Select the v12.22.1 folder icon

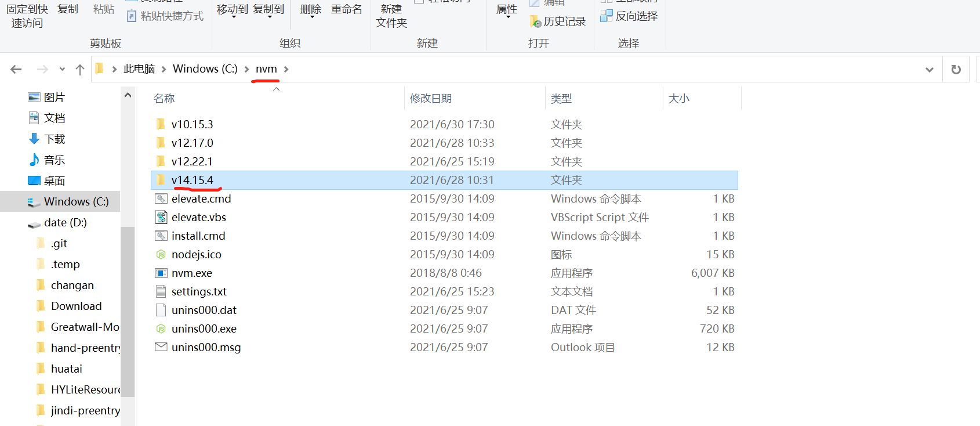point(161,161)
